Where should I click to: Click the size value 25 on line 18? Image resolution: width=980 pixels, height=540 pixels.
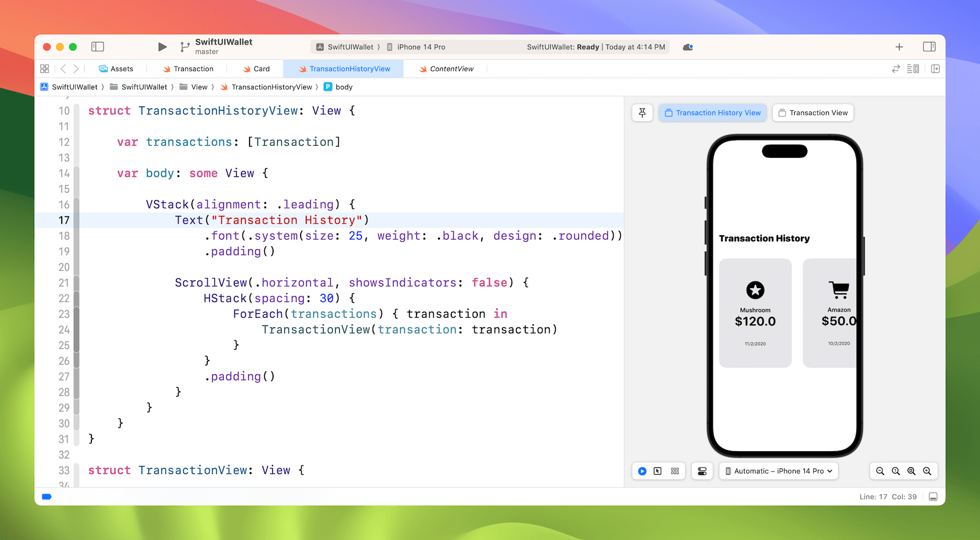[356, 236]
